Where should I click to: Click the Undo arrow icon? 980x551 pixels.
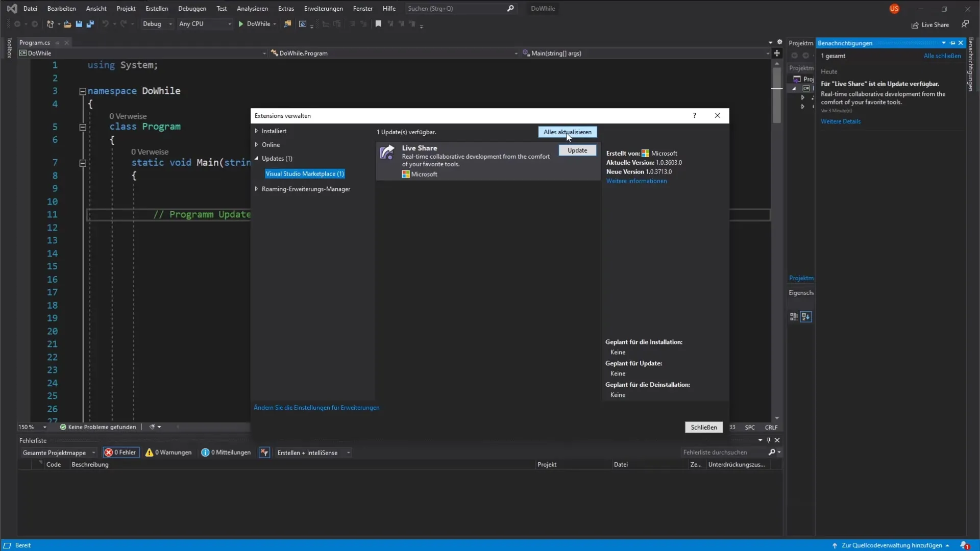pos(105,24)
